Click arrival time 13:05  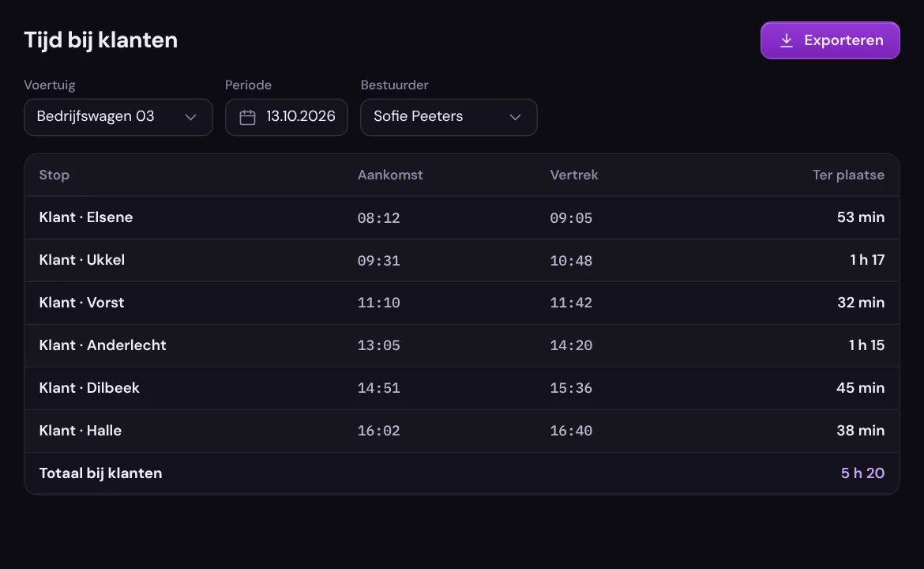tap(379, 345)
